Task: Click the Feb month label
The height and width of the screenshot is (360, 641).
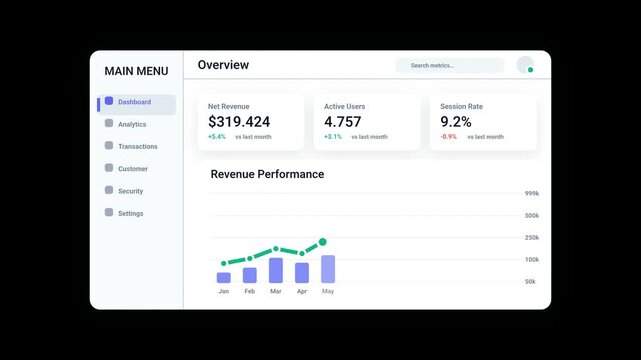Action: (250, 291)
